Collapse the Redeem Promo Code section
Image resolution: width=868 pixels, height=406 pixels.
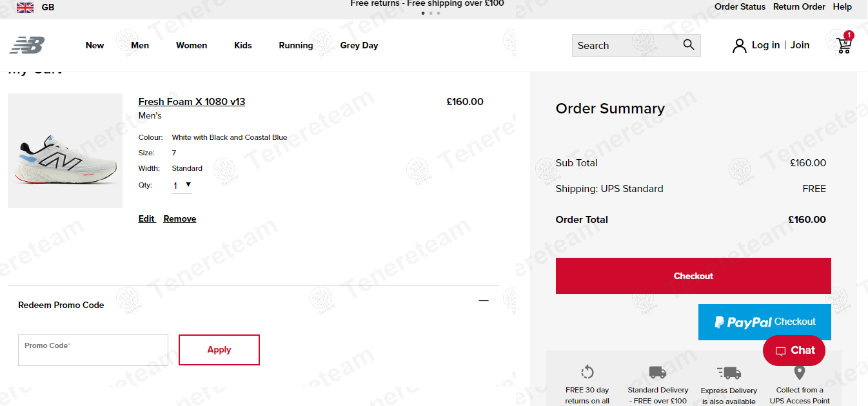[x=484, y=300]
